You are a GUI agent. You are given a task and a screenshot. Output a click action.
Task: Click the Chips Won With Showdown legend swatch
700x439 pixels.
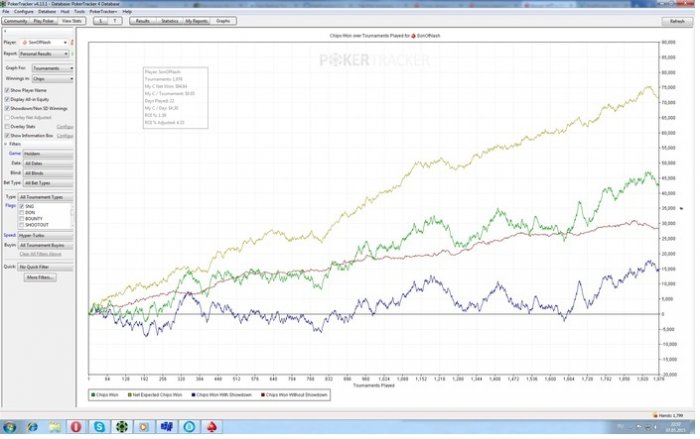click(x=193, y=395)
